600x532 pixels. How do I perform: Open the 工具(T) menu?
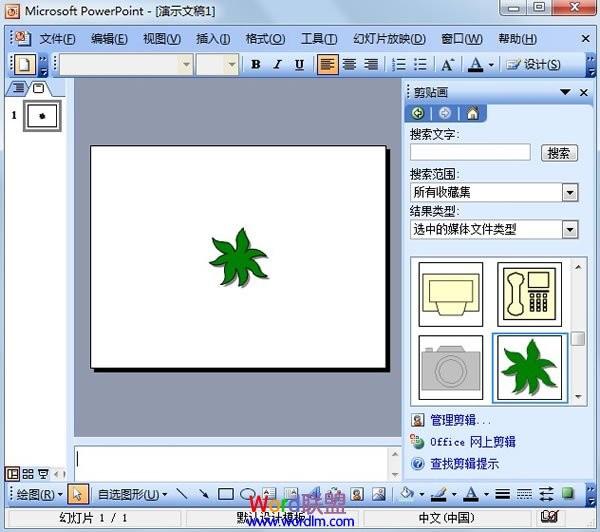point(319,39)
